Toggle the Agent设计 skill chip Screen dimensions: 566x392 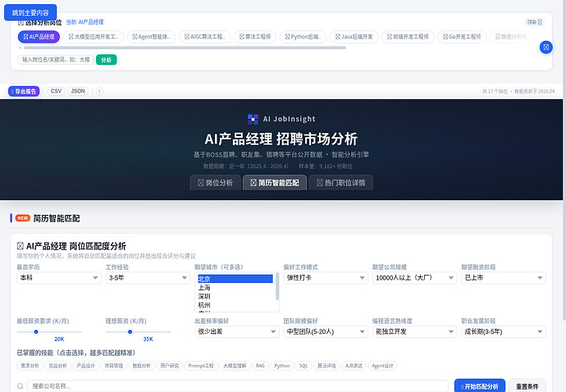coord(382,366)
